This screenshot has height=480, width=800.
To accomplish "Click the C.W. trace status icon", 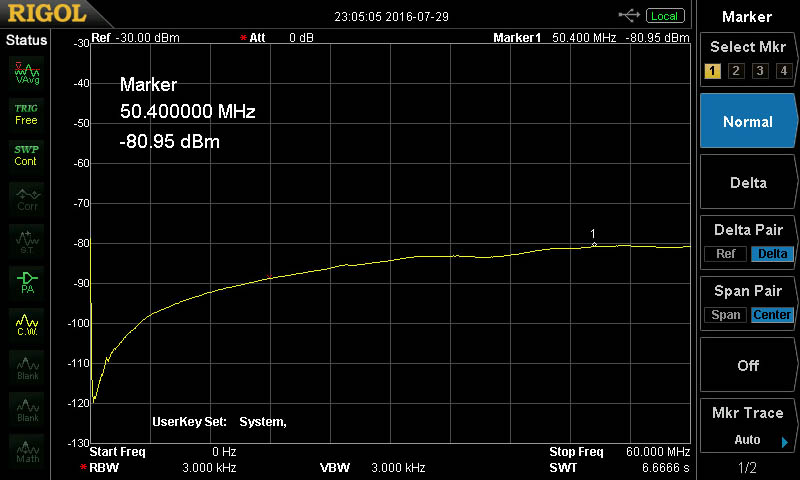I will [x=26, y=323].
